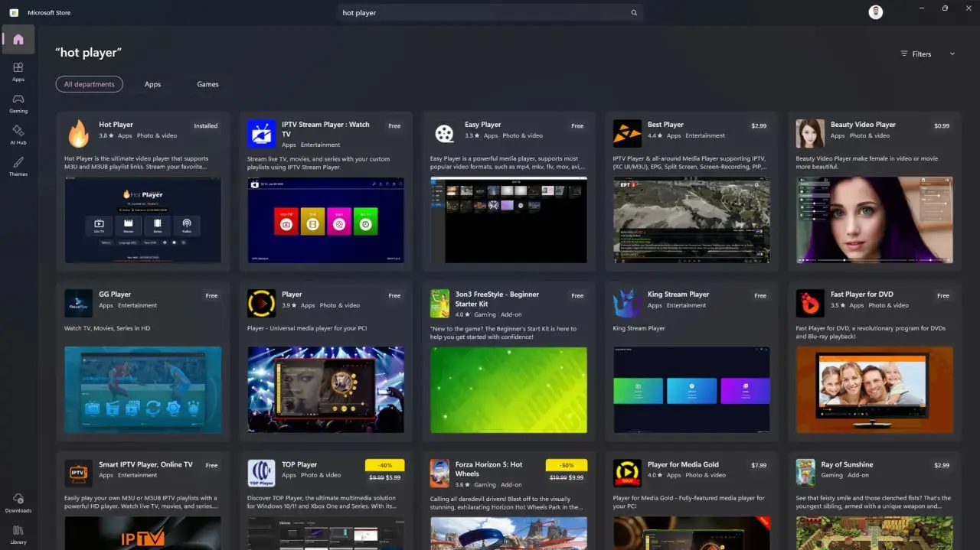Click the Hot Player flame app icon

coord(78,133)
